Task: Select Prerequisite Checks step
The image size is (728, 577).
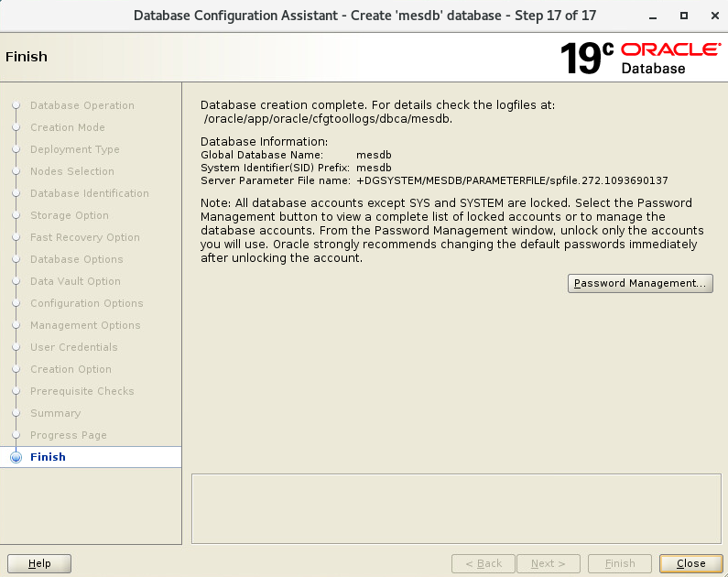Action: pyautogui.click(x=81, y=391)
